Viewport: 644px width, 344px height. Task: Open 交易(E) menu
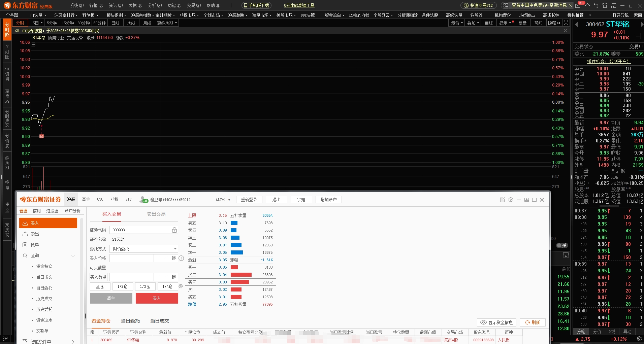pyautogui.click(x=194, y=5)
